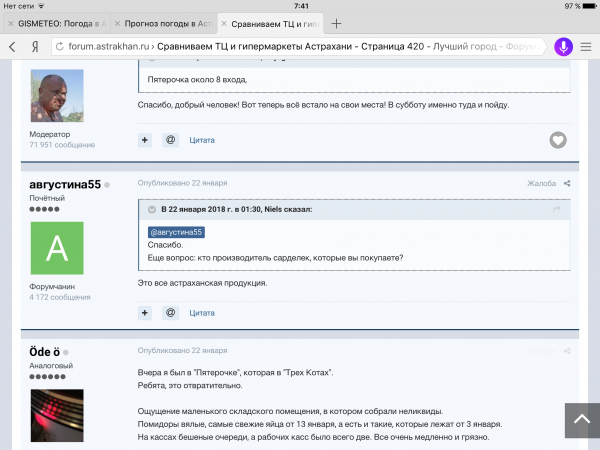Viewport: 600px width, 450px height.
Task: Go back with the browser arrow
Action: [x=12, y=47]
